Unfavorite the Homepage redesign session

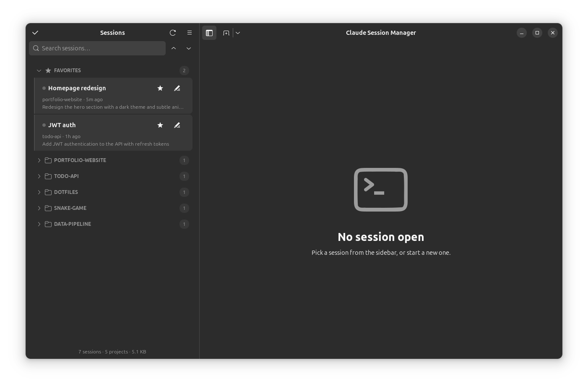(160, 88)
